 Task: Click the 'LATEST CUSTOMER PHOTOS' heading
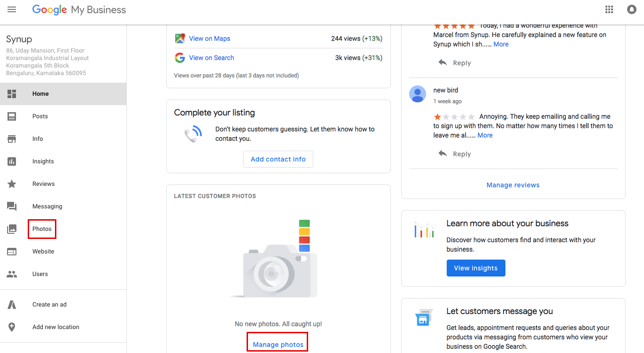215,196
